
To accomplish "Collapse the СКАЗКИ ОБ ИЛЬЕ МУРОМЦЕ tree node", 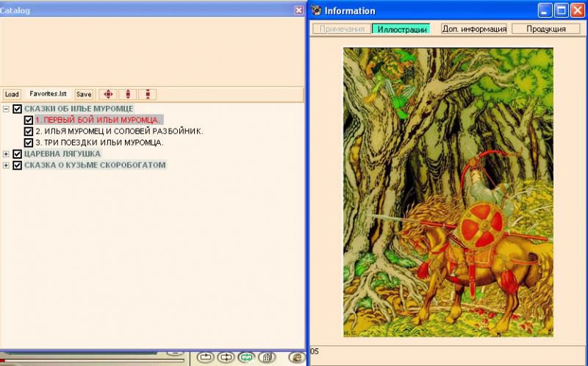I will coord(7,109).
